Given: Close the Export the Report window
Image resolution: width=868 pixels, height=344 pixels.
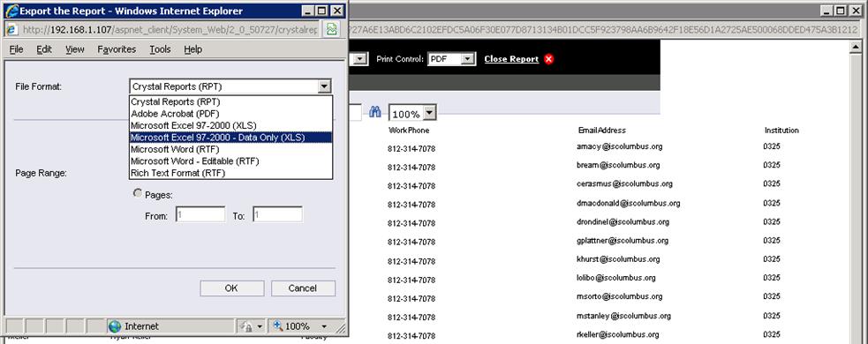Looking at the screenshot, I should point(336,11).
